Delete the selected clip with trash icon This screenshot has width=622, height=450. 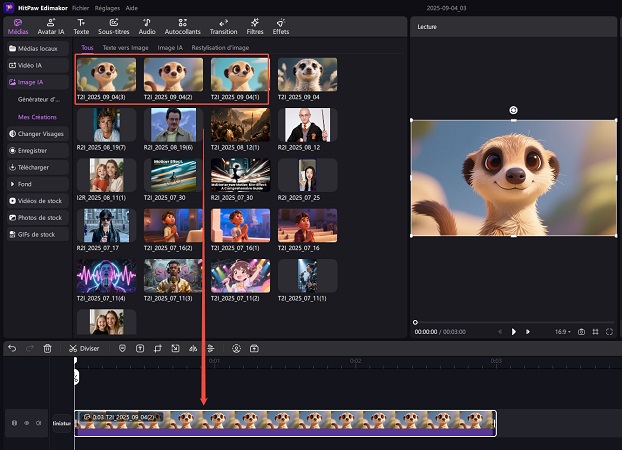pos(47,348)
